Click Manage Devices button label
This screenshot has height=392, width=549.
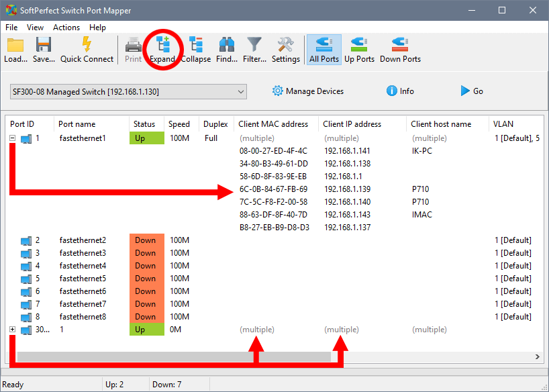[315, 91]
